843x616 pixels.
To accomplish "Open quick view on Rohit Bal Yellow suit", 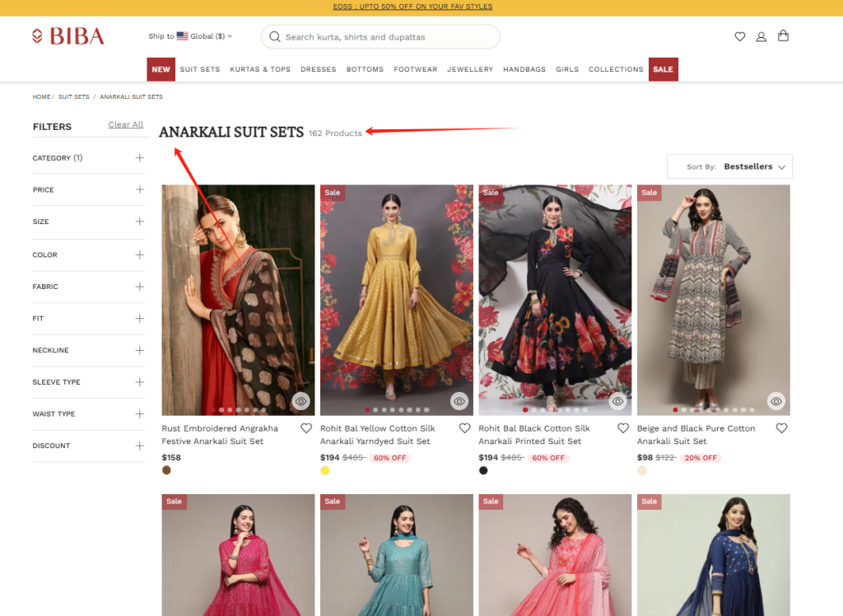I will 459,401.
